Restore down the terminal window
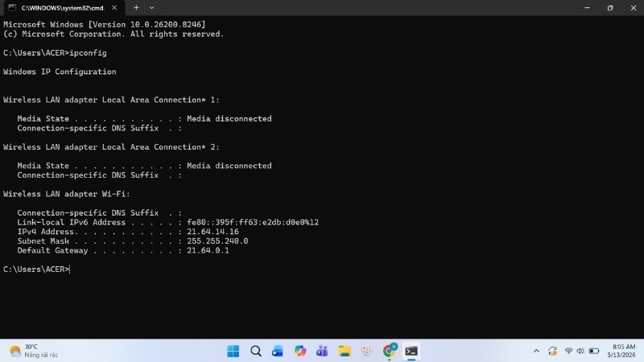 point(610,8)
